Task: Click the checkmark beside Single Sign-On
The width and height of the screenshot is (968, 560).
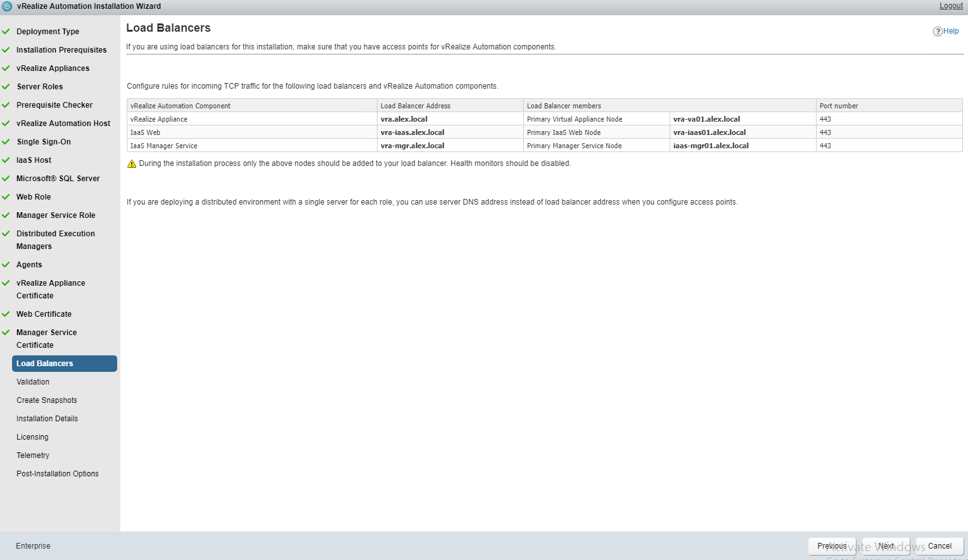Action: 6,141
